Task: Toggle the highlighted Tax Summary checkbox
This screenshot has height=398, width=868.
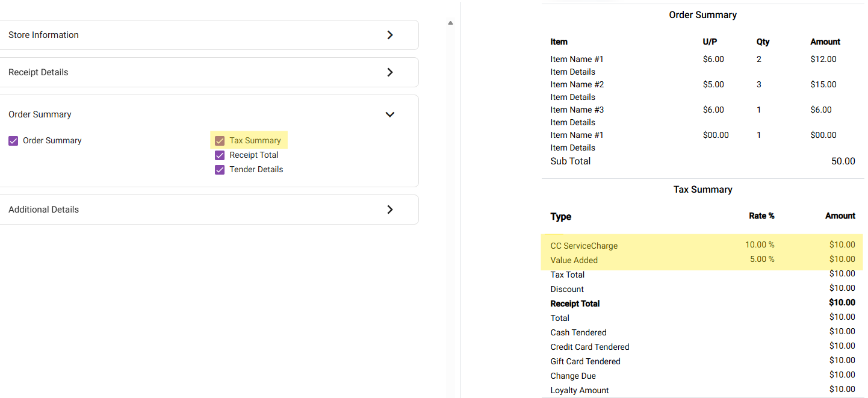Action: [220, 141]
